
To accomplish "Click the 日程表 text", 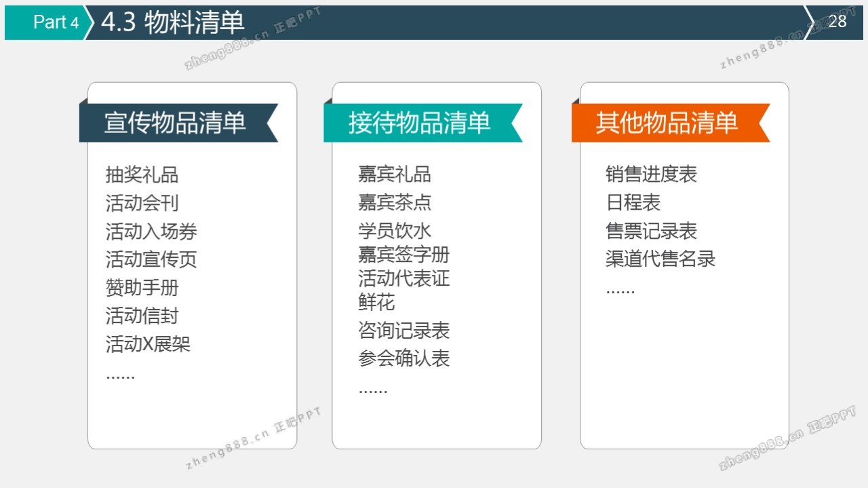I will 633,202.
